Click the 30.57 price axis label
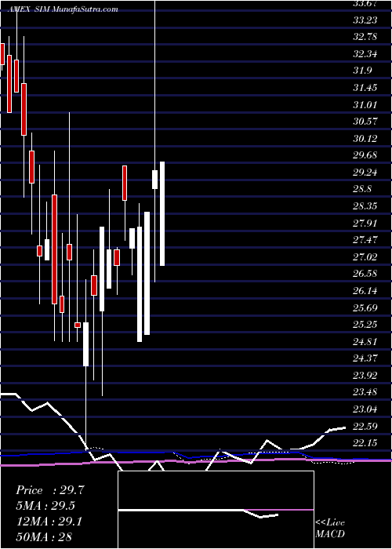The image size is (392, 549). [x=365, y=122]
